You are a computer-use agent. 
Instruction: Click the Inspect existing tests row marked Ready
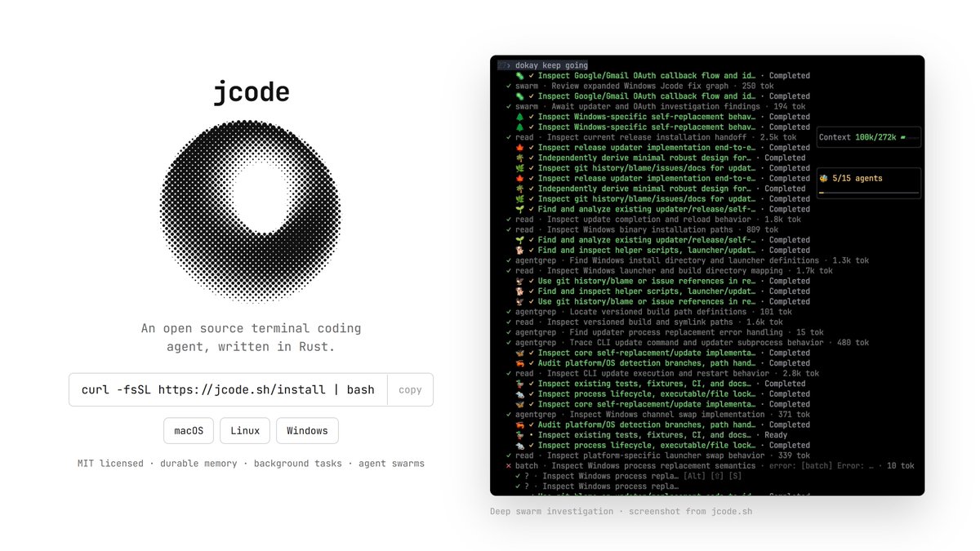[651, 435]
